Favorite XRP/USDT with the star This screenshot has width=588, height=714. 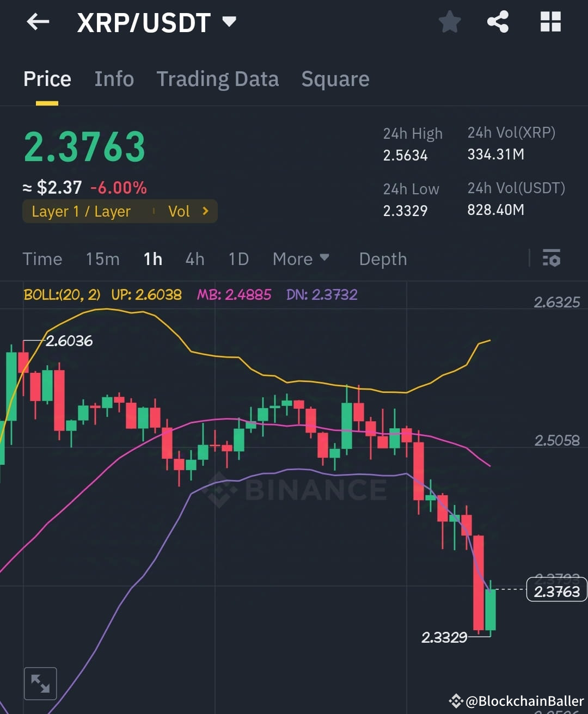coord(450,22)
